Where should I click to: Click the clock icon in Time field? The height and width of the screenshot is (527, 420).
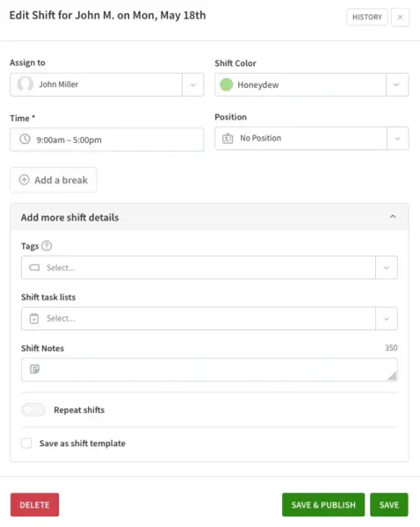[x=25, y=139]
